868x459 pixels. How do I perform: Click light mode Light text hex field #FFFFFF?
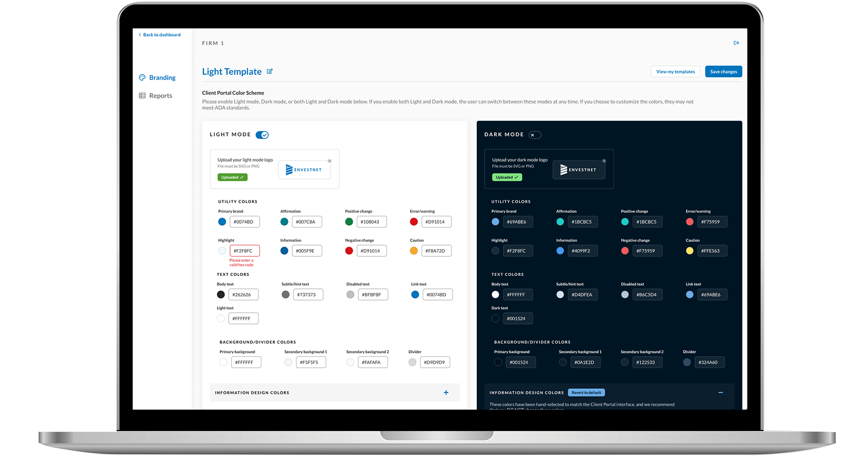(x=244, y=319)
